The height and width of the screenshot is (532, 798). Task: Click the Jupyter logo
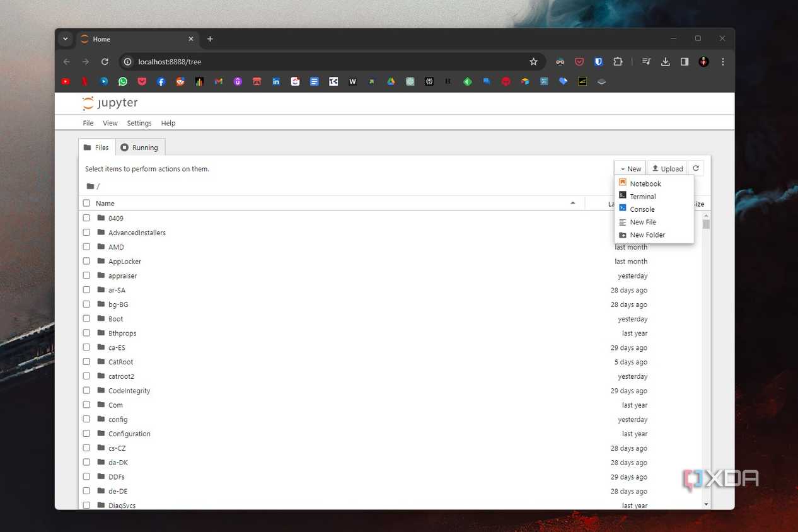click(110, 103)
